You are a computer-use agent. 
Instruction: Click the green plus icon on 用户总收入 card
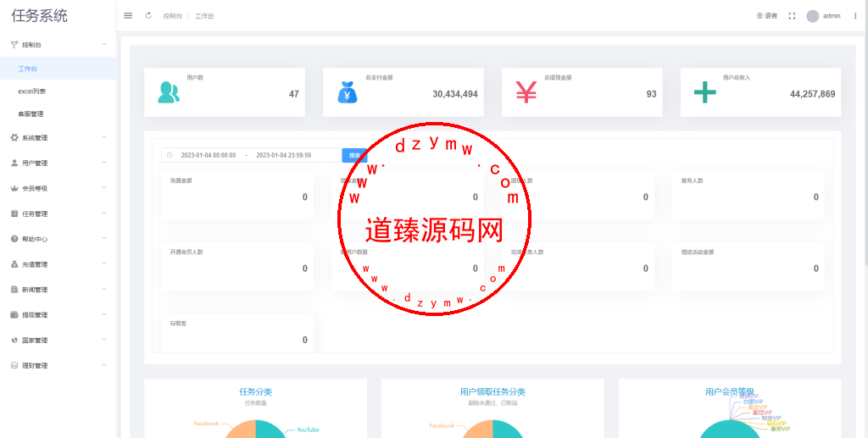click(704, 92)
